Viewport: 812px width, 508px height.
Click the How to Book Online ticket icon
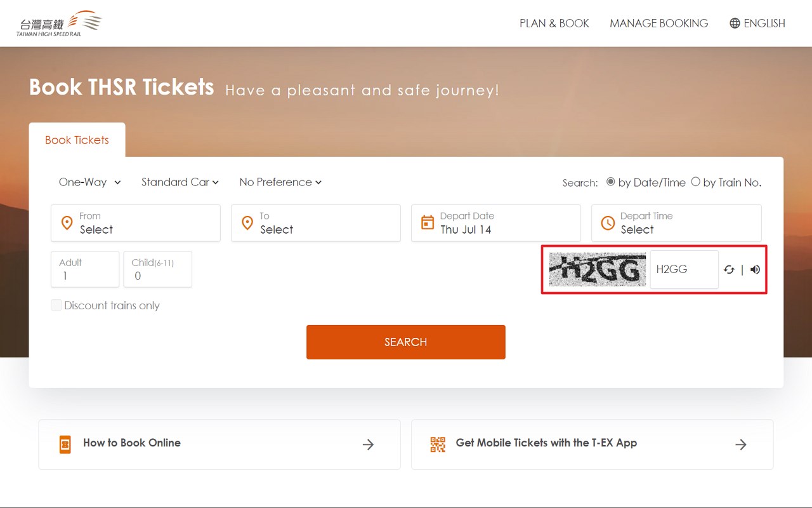[65, 444]
